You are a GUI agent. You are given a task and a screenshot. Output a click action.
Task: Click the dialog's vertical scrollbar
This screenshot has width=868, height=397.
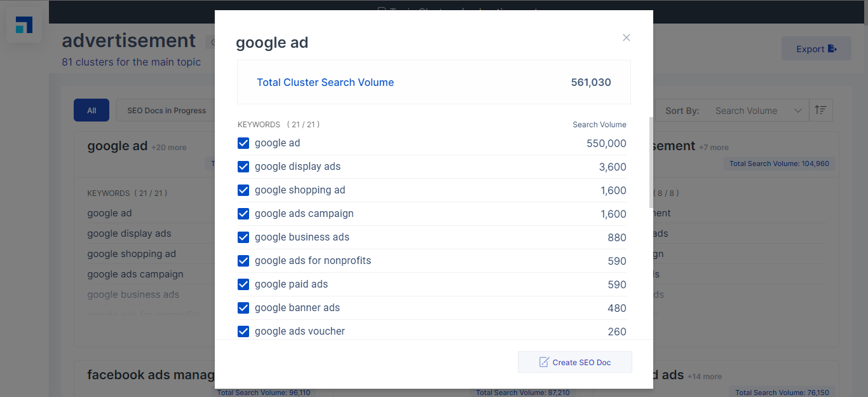click(651, 163)
